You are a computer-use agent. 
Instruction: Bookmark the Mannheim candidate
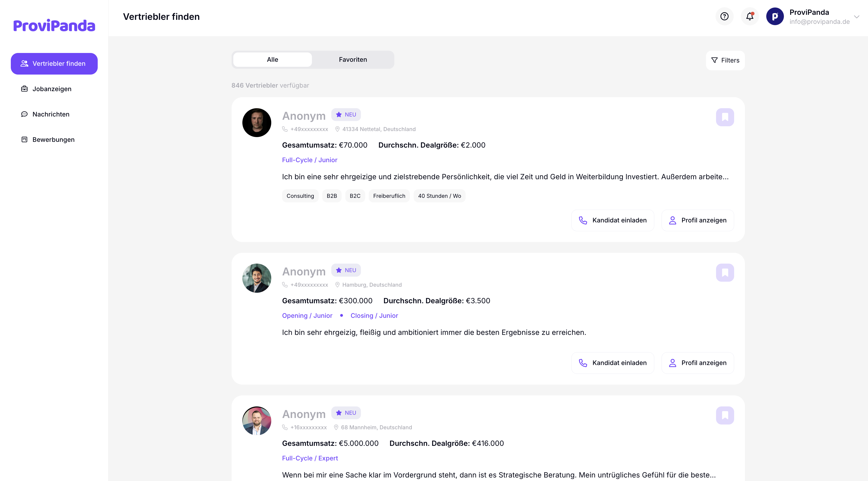(x=725, y=415)
